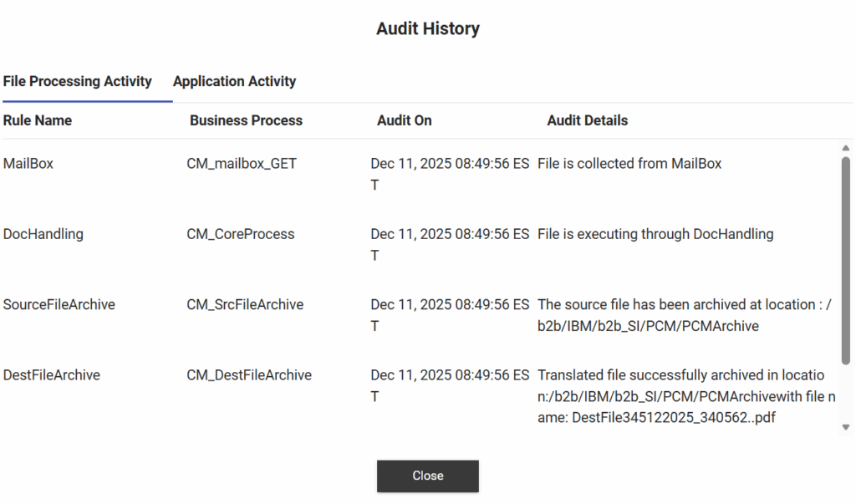Click the 'File is collected from MailBox' detail
Image resolution: width=856 pixels, height=504 pixels.
pyautogui.click(x=629, y=164)
